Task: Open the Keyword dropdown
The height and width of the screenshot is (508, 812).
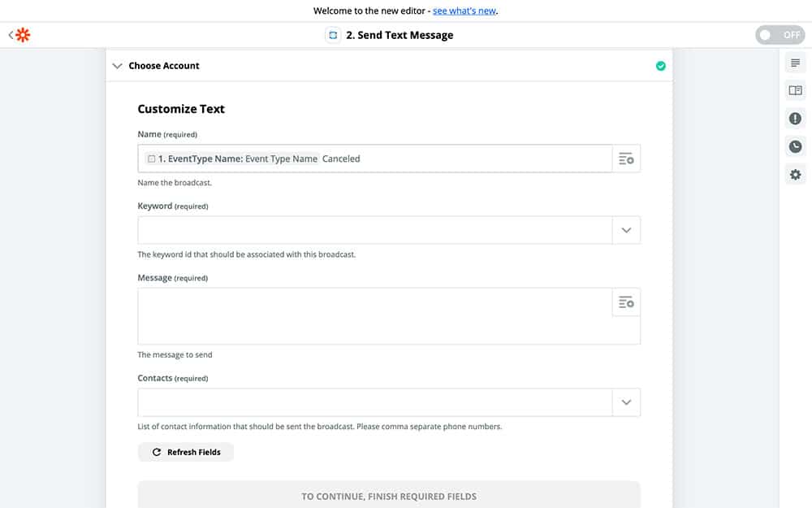Action: (626, 230)
